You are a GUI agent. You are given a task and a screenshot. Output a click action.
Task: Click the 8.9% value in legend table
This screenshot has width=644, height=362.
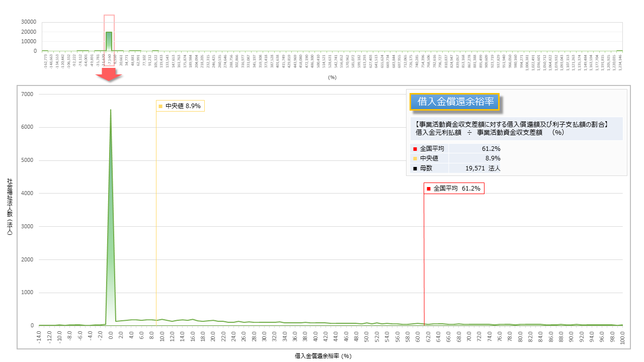pos(492,158)
